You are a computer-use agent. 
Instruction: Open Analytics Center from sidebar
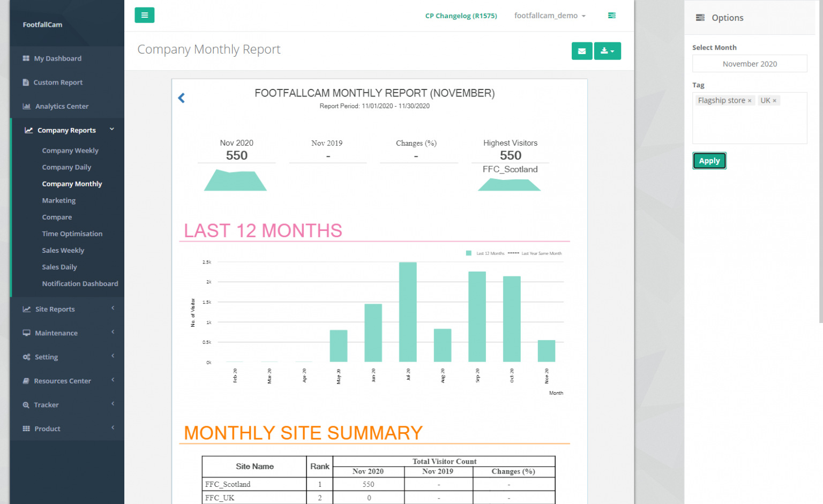[x=62, y=106]
